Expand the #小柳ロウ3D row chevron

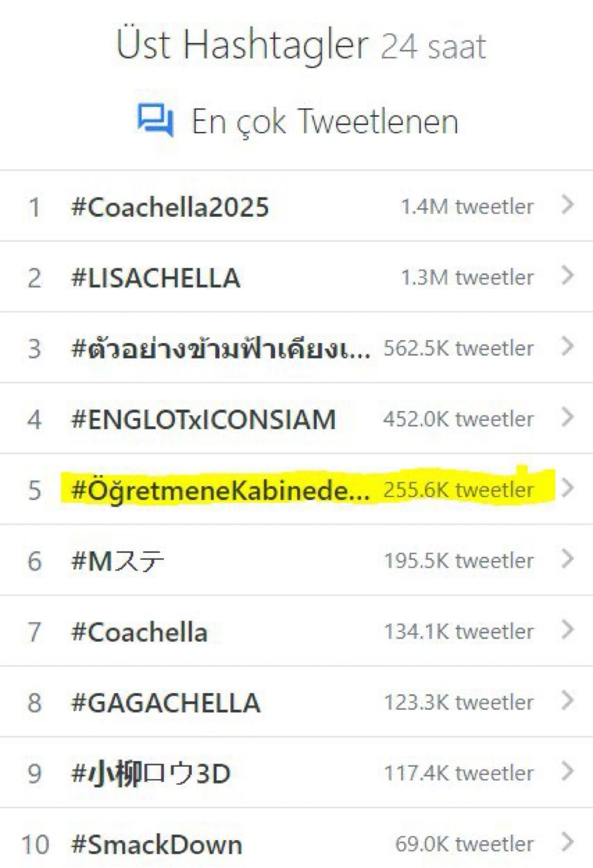click(x=568, y=772)
